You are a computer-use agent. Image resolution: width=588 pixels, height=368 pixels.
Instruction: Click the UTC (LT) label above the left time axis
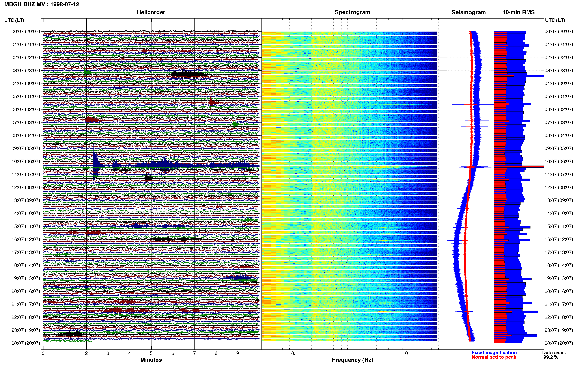(14, 20)
